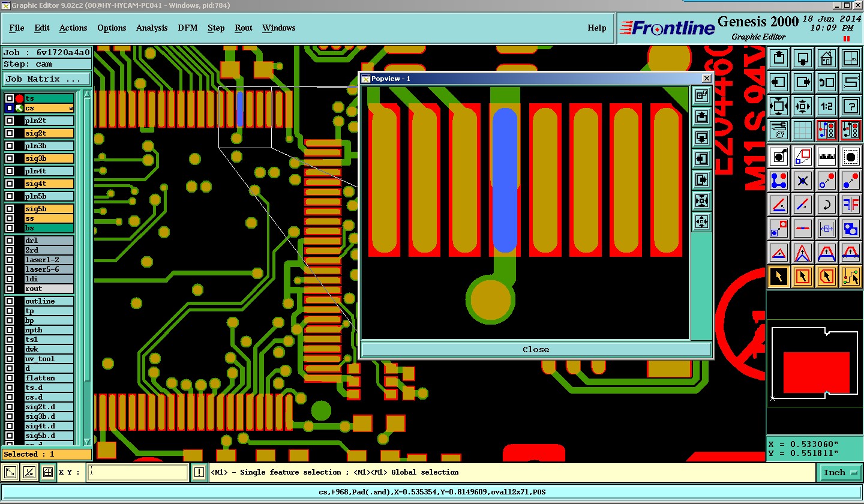Viewport: 864px width, 504px height.
Task: Open the Analysis menu
Action: click(x=152, y=28)
